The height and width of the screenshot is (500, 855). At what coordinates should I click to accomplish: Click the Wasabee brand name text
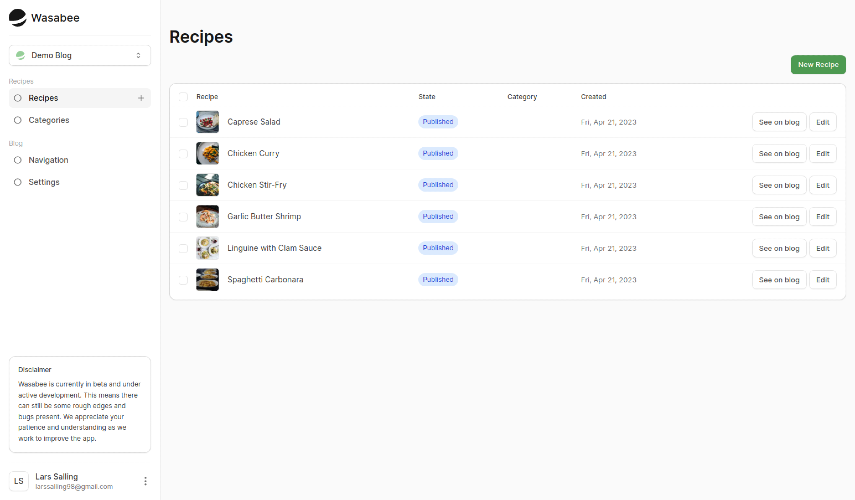click(55, 18)
